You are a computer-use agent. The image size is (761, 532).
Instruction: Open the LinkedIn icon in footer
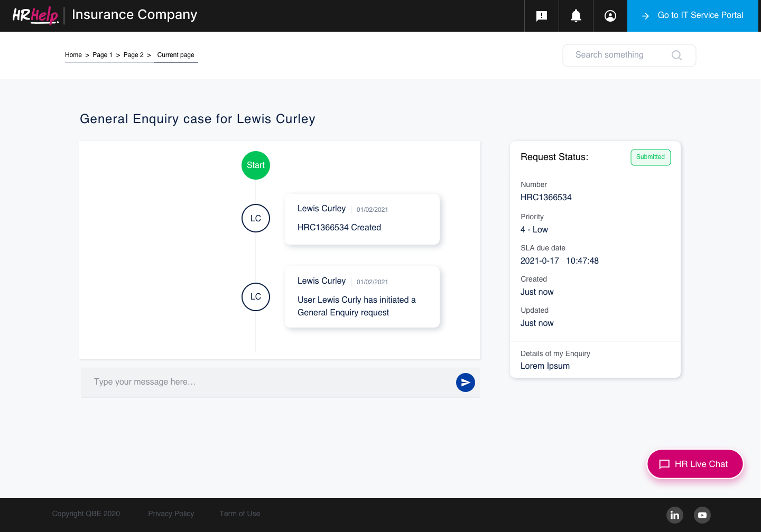click(675, 515)
